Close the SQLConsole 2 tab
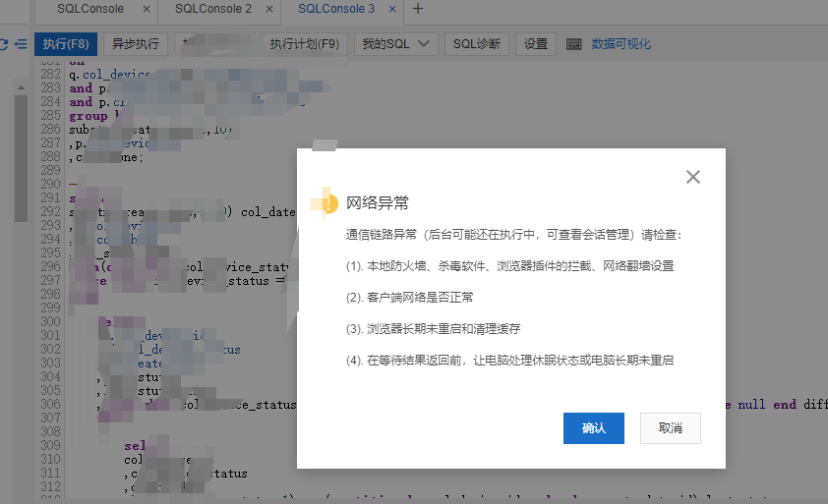Screen dimensions: 828x504 pos(269,9)
